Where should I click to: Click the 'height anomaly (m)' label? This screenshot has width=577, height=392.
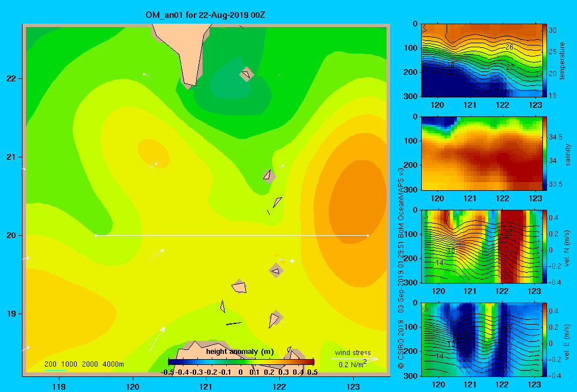pos(240,352)
